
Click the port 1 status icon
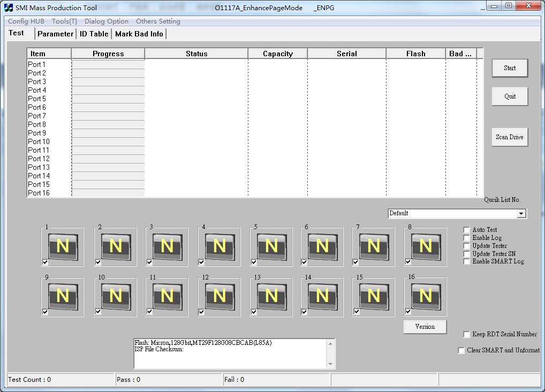[x=63, y=246]
